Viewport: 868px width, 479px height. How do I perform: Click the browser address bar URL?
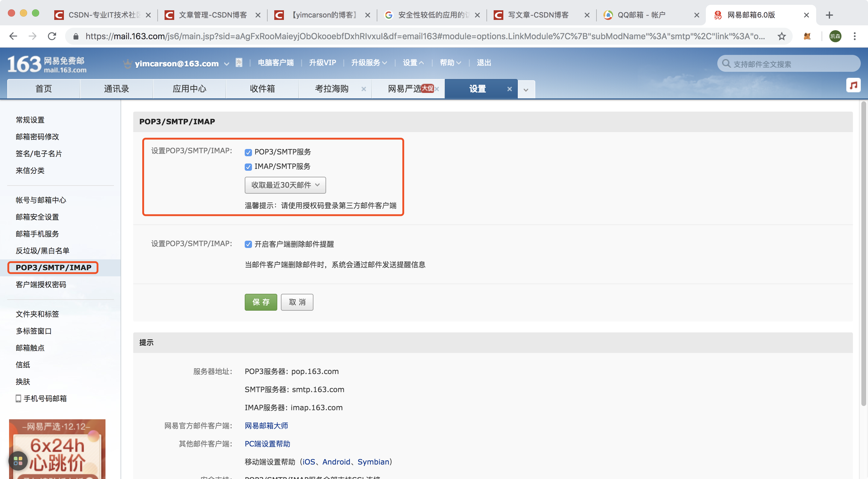(x=425, y=36)
